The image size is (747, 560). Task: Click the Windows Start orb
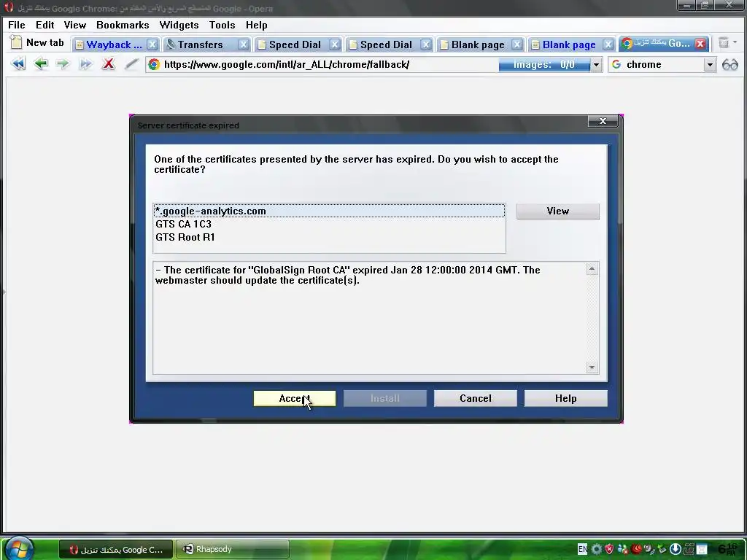click(18, 548)
